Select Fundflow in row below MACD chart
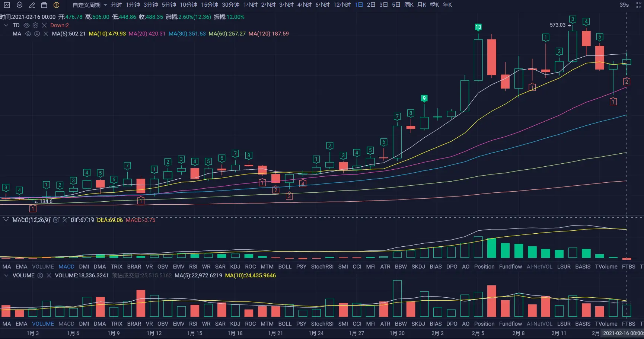644x339 pixels. (511, 267)
